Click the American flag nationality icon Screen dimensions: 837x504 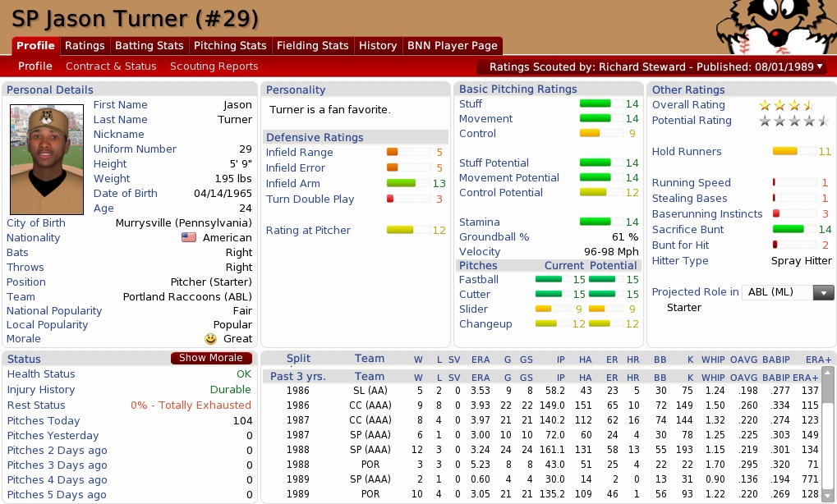coord(189,238)
